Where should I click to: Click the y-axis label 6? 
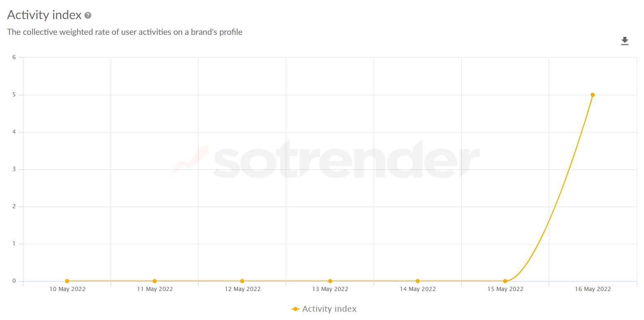pos(14,57)
